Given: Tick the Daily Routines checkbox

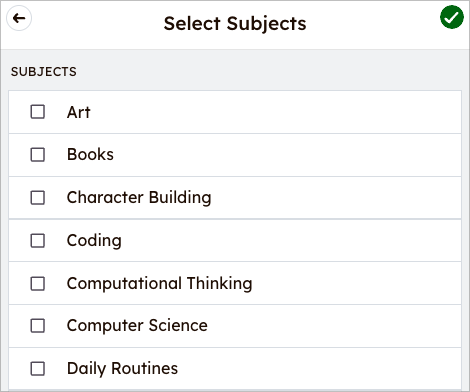Looking at the screenshot, I should click(38, 369).
